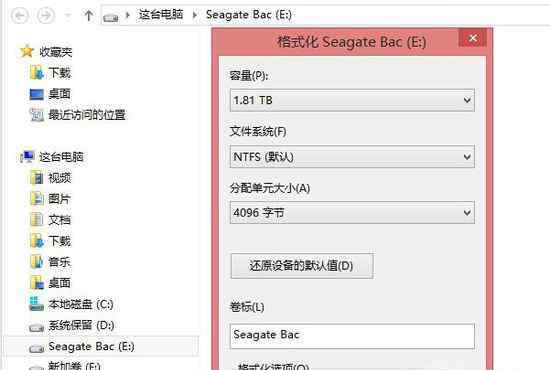Click 这台电脑 in the address bar
Screen dimensions: 550x370
click(x=161, y=15)
